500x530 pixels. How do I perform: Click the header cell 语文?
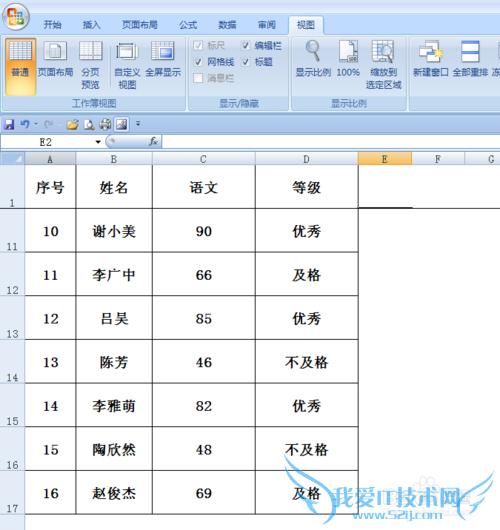(204, 187)
